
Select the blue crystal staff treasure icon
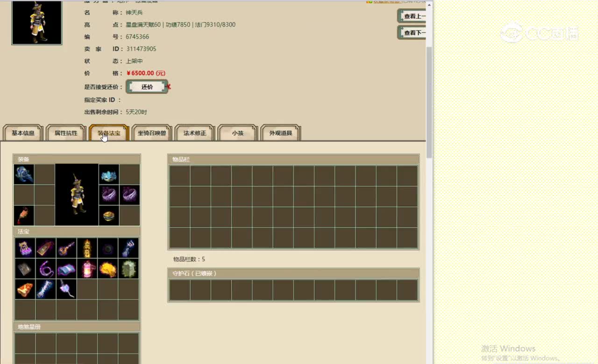[46, 289]
